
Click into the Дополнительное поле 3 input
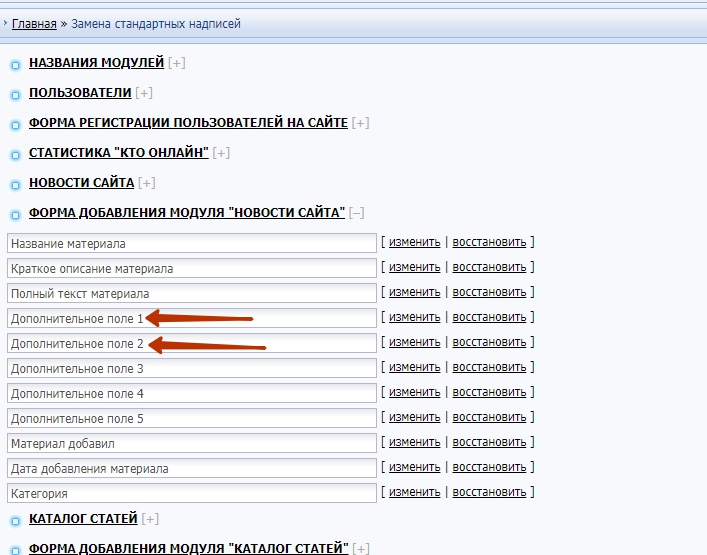(191, 368)
